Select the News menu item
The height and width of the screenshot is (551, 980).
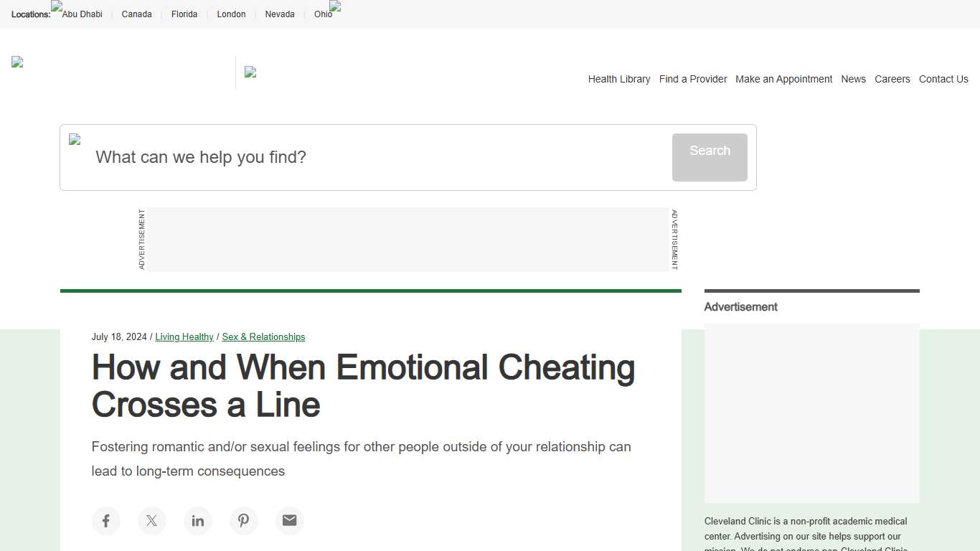point(853,79)
